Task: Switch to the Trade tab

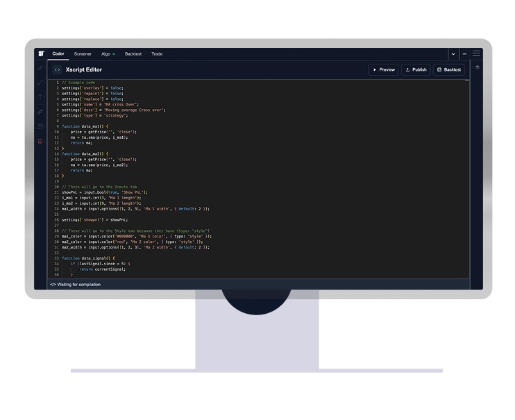Action: 157,53
